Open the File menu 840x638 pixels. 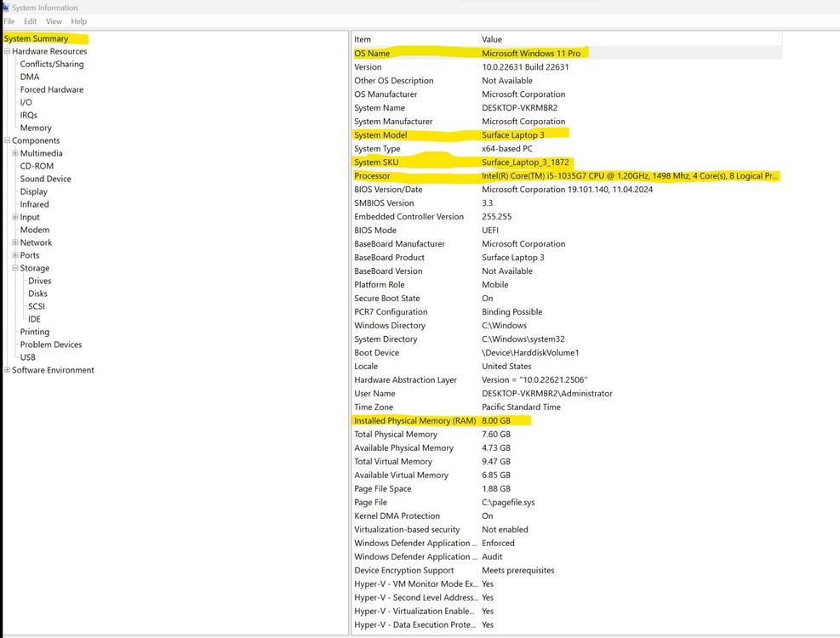[9, 21]
